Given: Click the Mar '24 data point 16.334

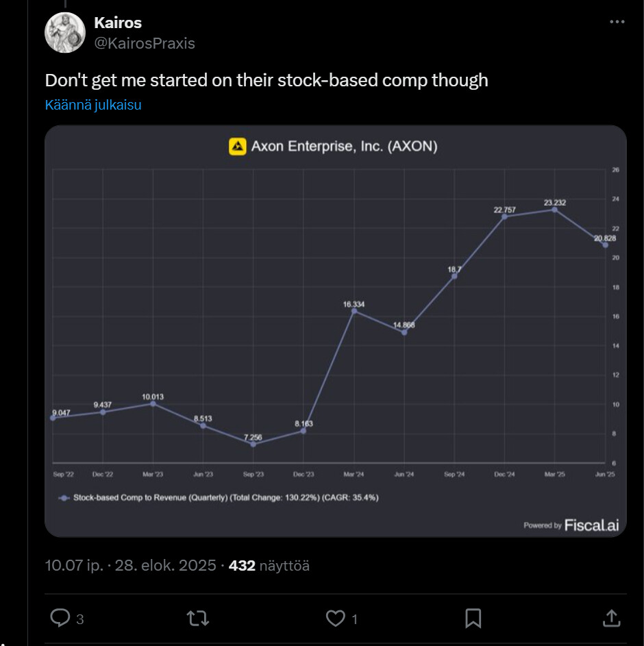Looking at the screenshot, I should [x=354, y=311].
